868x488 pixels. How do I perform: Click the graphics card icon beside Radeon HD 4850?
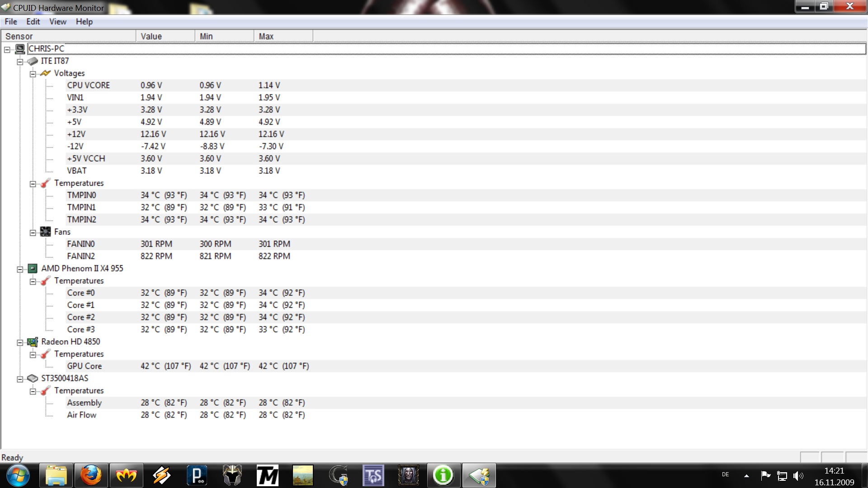click(x=33, y=342)
